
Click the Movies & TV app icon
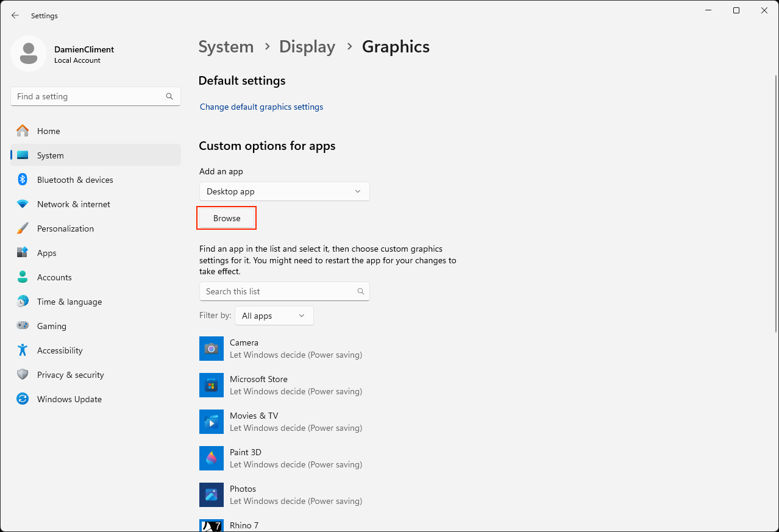click(212, 422)
